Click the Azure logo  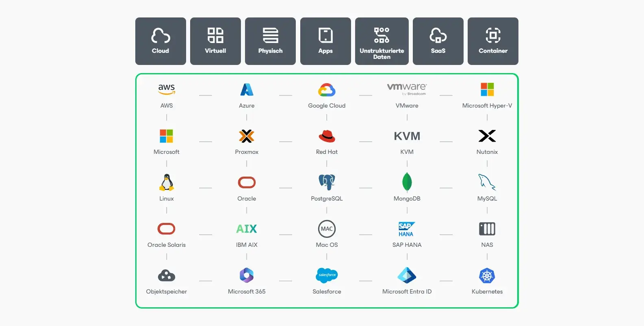tap(247, 89)
